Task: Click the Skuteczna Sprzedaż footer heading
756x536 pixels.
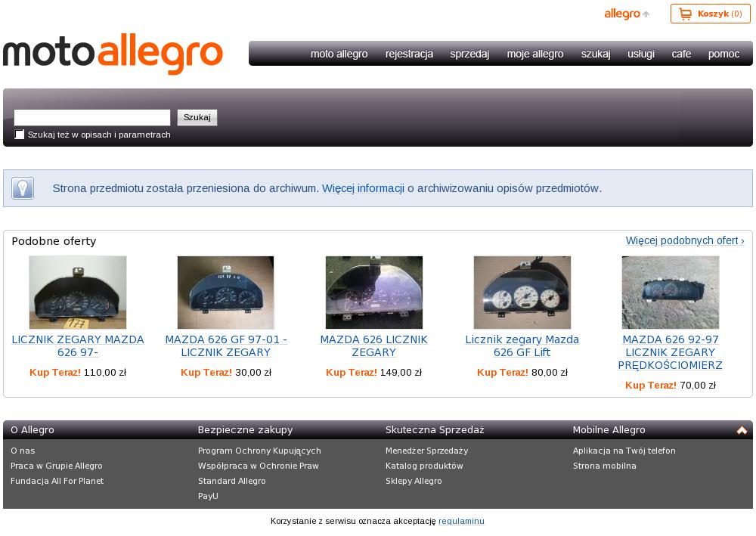Action: pos(435,429)
